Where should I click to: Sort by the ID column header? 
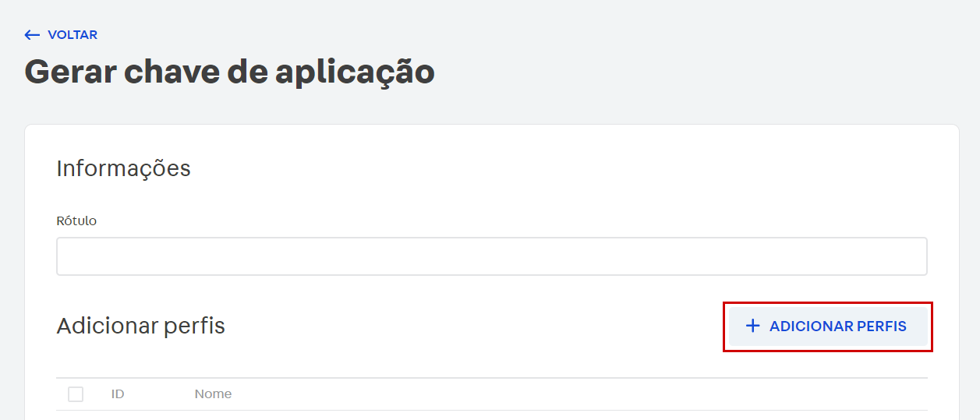(x=118, y=394)
